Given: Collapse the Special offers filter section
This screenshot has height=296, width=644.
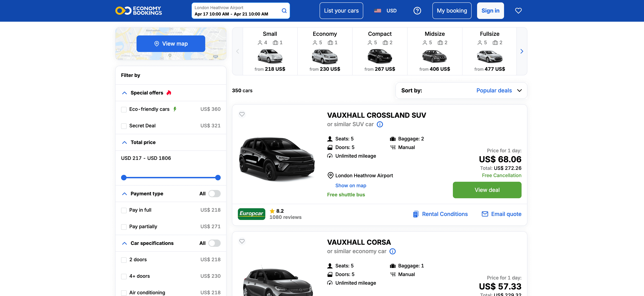Looking at the screenshot, I should [124, 93].
